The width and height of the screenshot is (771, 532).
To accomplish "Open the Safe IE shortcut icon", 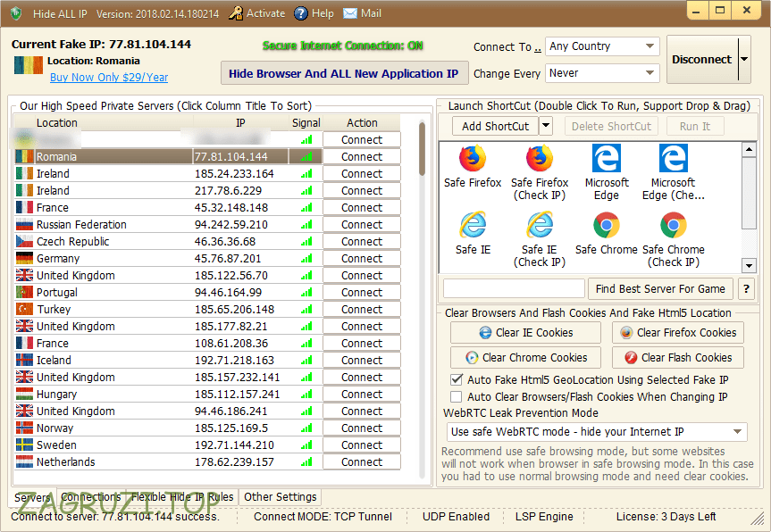I will 473,226.
